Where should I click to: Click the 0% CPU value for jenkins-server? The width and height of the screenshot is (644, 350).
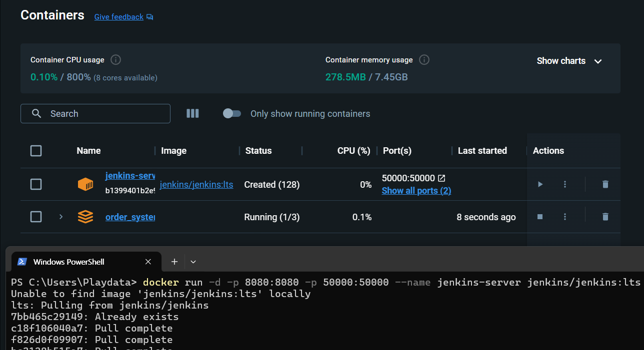coord(366,185)
